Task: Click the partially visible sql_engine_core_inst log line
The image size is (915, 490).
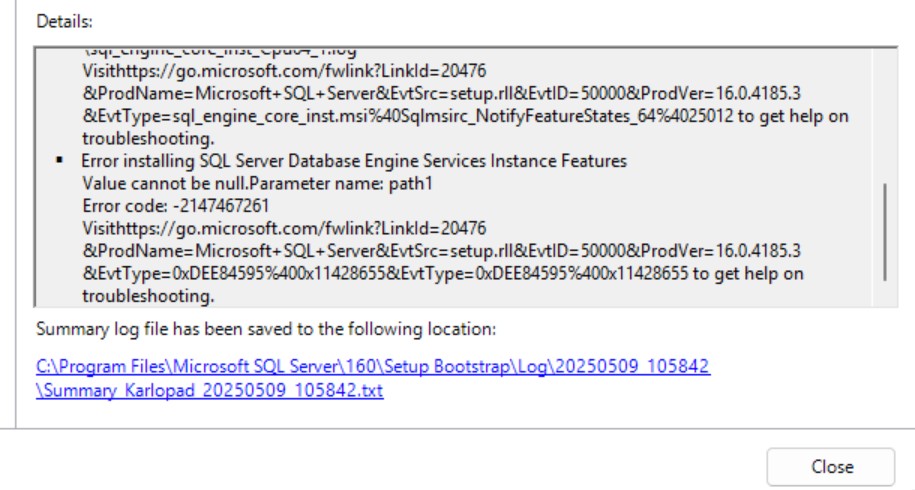Action: (230, 47)
